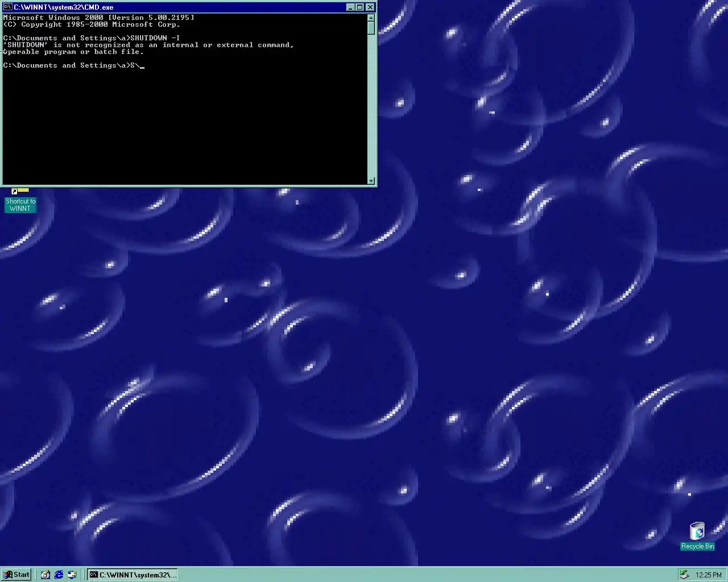The width and height of the screenshot is (728, 582).
Task: Maximize the CMD.exe window
Action: [359, 7]
